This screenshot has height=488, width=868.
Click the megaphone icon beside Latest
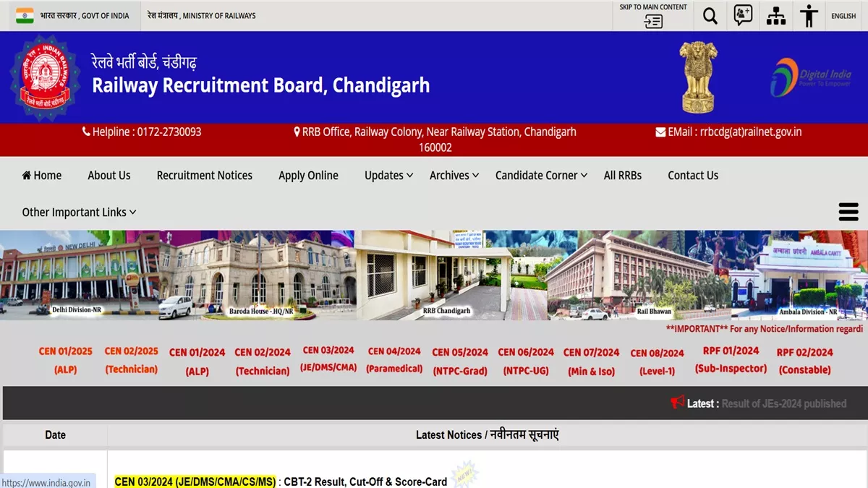tap(677, 402)
